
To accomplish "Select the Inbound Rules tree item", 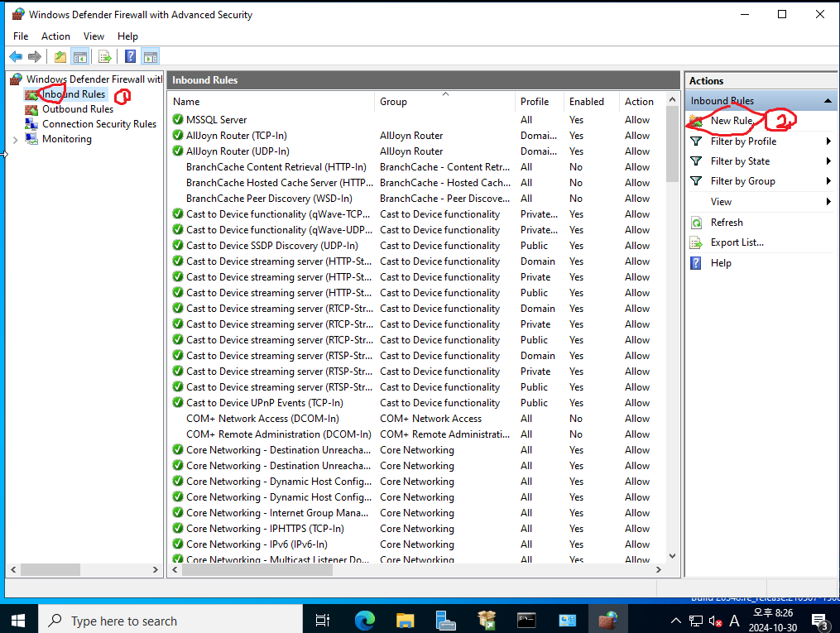I will point(74,94).
